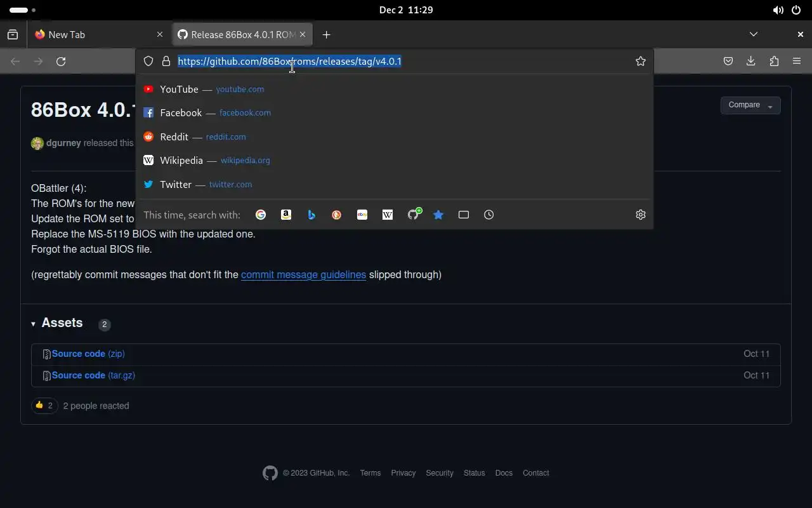Reload the current page
Screen dimensions: 812x508
(61, 61)
